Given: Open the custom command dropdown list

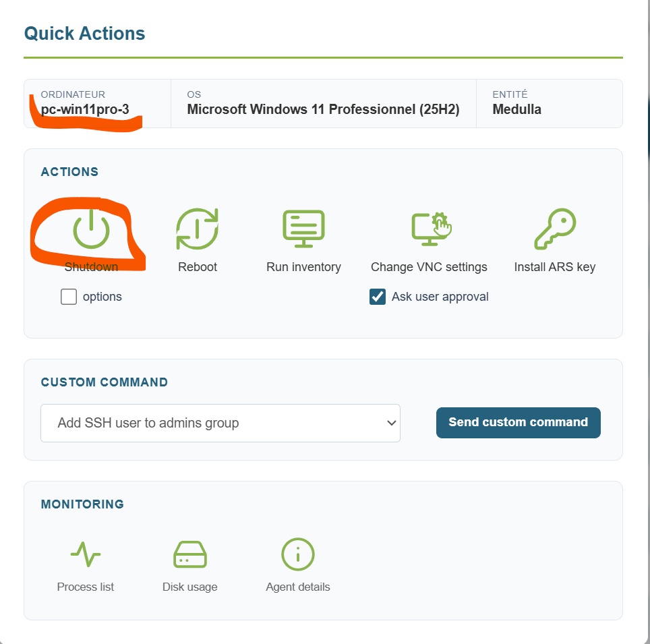Looking at the screenshot, I should tap(220, 423).
